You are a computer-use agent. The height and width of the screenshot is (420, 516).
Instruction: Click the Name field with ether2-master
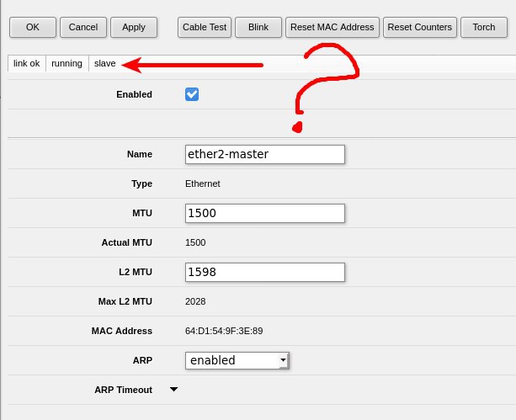tap(265, 154)
